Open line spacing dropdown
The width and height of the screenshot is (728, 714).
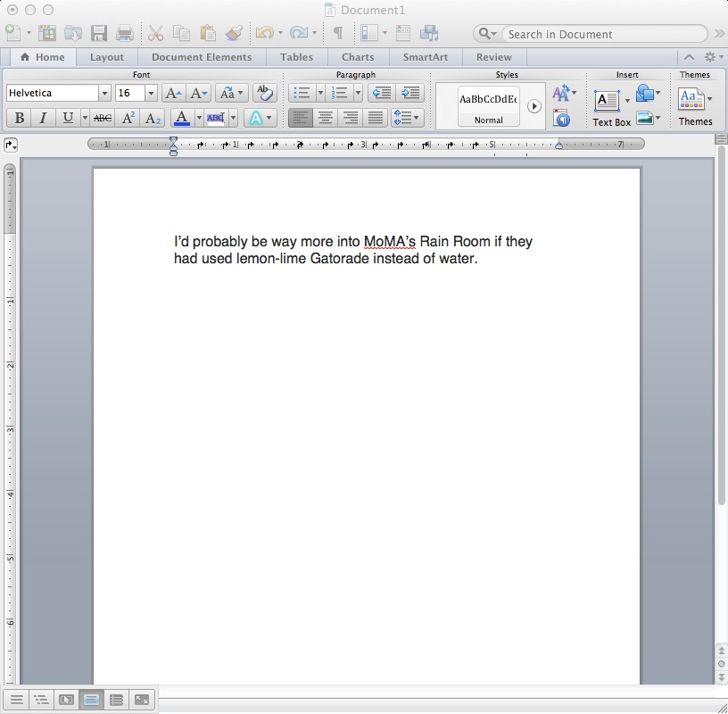tap(407, 118)
